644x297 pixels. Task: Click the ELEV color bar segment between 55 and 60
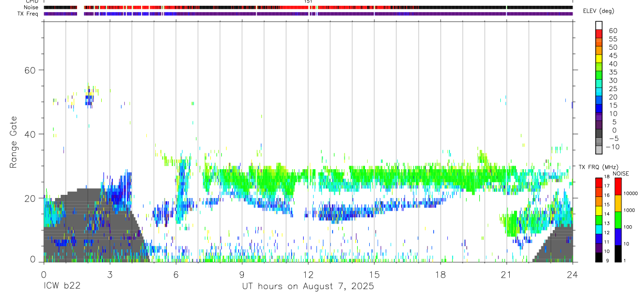tap(599, 34)
